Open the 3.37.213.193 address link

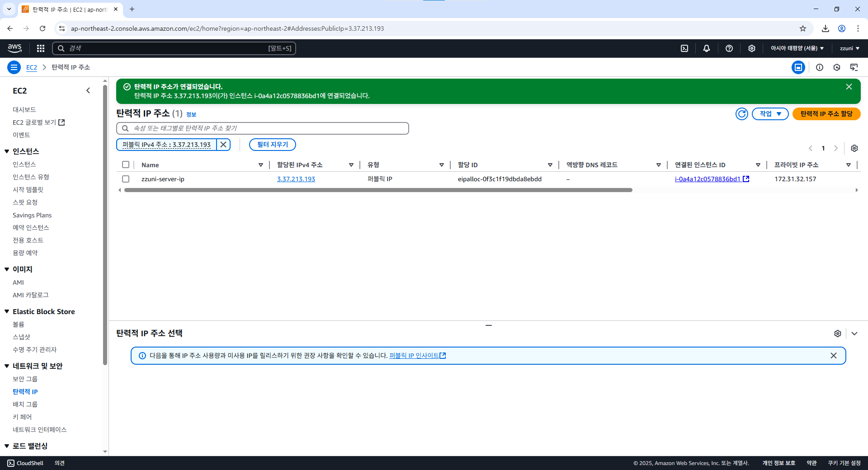pos(296,179)
